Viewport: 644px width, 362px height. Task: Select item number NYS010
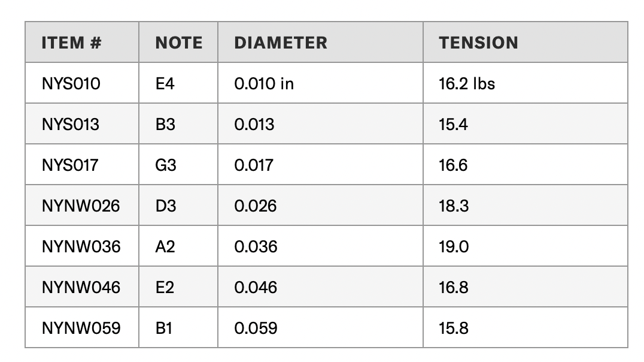[x=71, y=83]
